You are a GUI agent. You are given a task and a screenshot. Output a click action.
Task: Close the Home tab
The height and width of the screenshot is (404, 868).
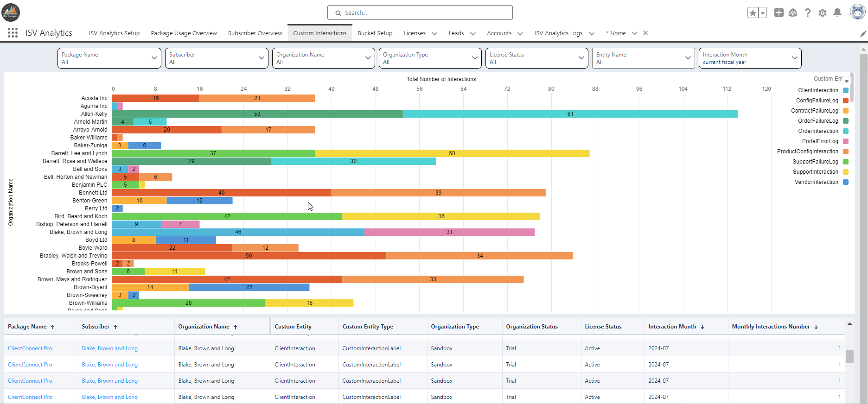[645, 33]
